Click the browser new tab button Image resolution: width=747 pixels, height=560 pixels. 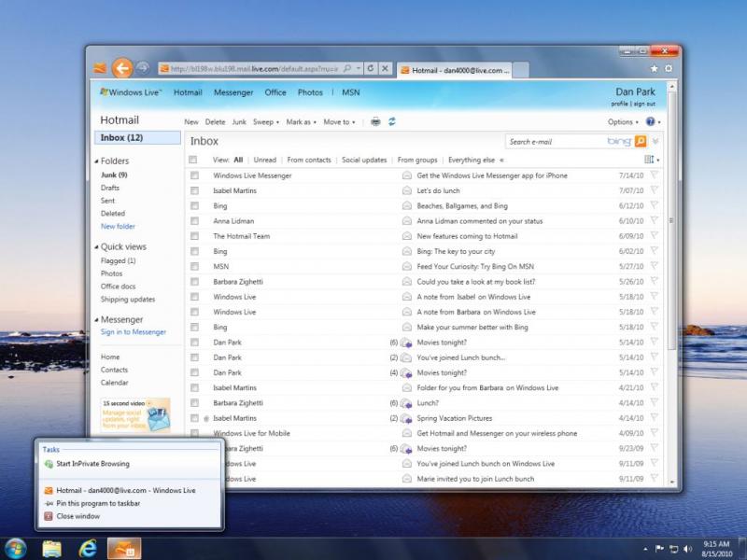(521, 69)
